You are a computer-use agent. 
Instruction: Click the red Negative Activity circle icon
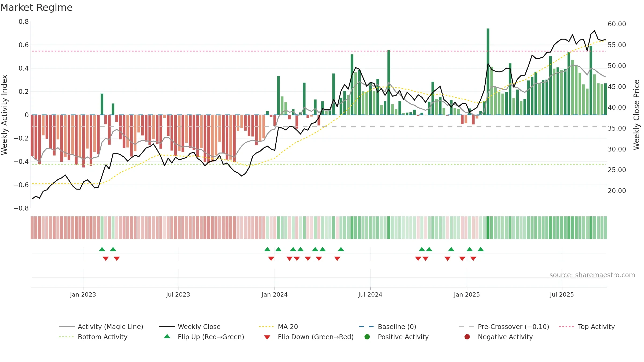click(x=467, y=337)
